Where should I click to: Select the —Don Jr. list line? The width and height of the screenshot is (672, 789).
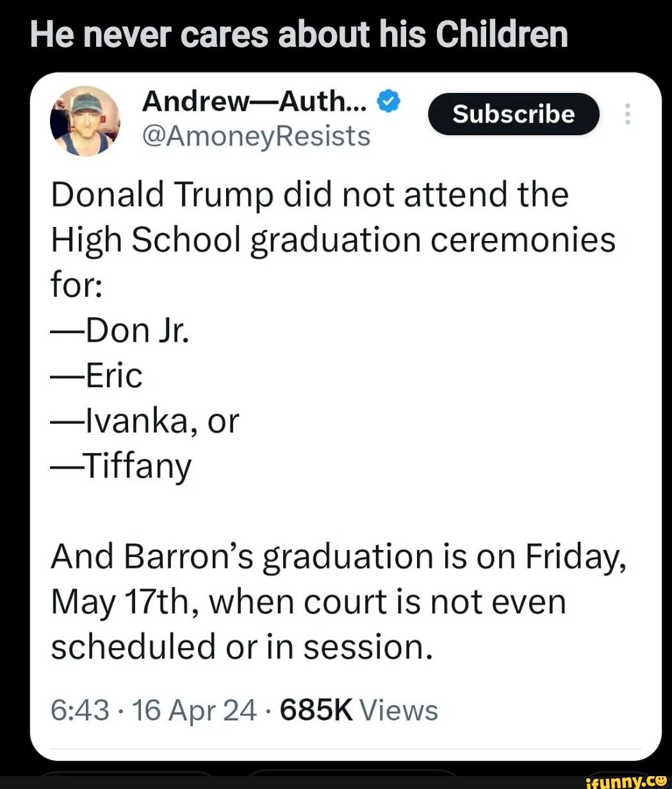pyautogui.click(x=120, y=330)
